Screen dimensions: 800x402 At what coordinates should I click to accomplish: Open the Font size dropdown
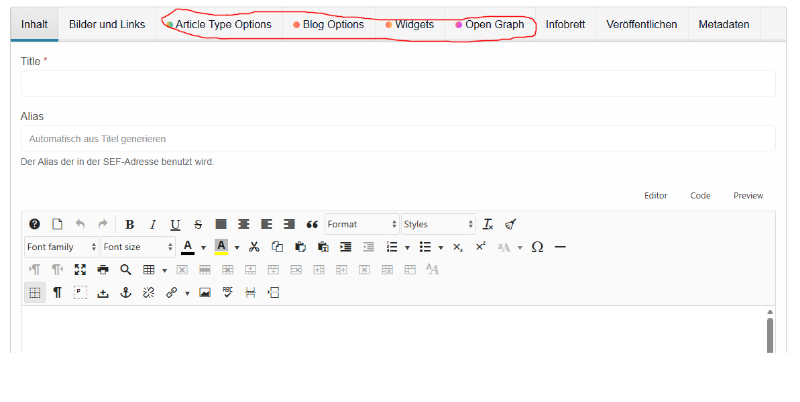tap(136, 247)
